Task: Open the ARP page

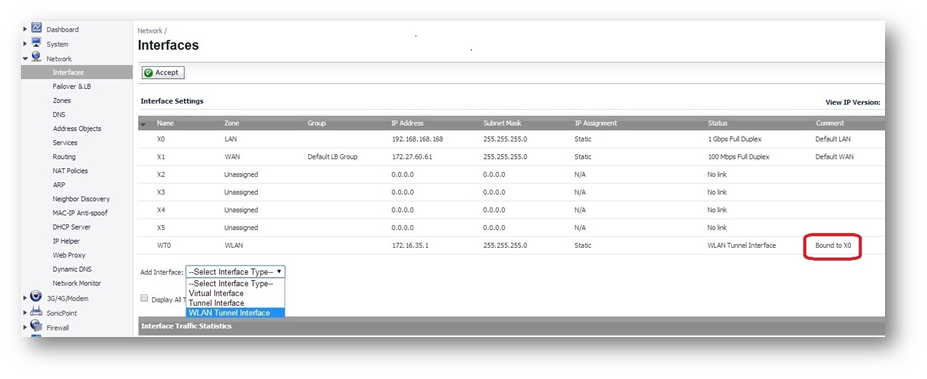Action: pyautogui.click(x=59, y=184)
